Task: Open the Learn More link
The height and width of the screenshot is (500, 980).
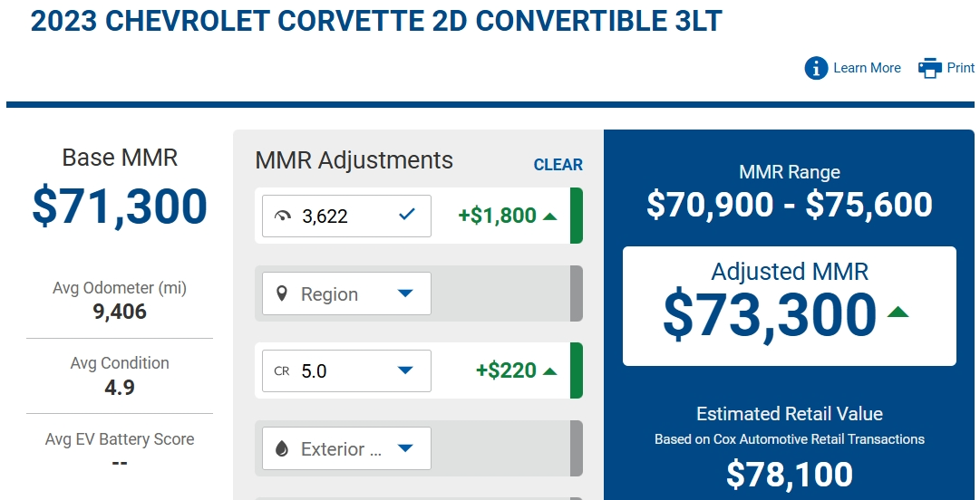Action: (x=867, y=68)
